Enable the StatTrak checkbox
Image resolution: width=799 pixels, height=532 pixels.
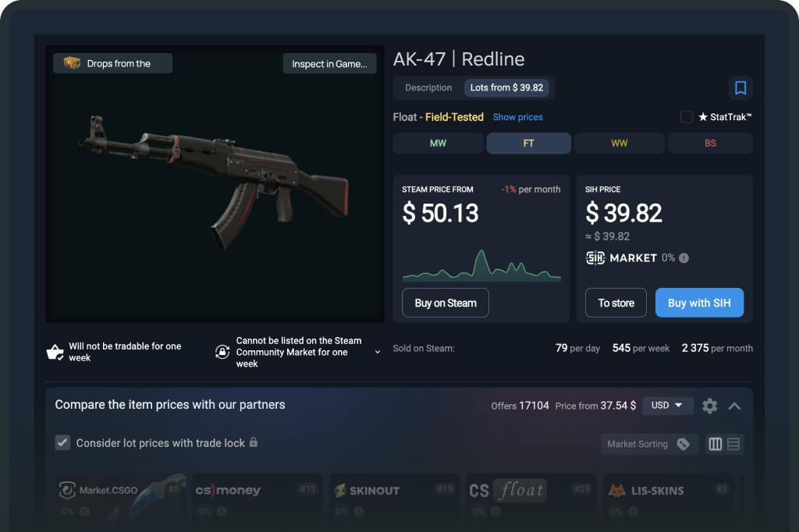point(687,117)
